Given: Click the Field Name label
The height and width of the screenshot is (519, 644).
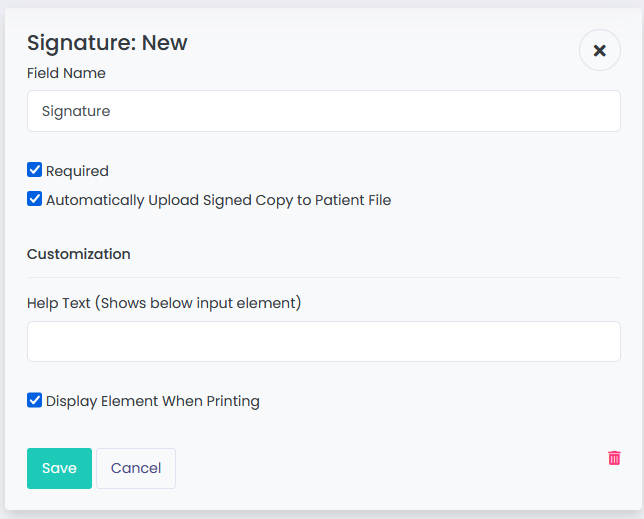Looking at the screenshot, I should tap(66, 73).
